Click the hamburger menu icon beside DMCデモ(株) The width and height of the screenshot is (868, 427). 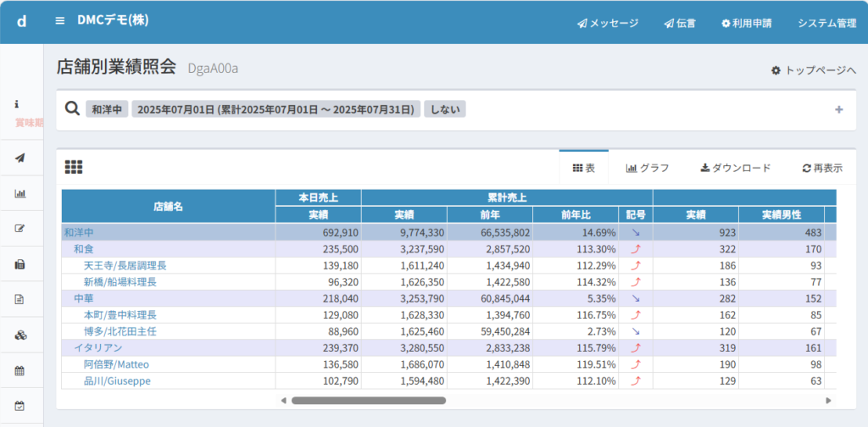(x=59, y=21)
